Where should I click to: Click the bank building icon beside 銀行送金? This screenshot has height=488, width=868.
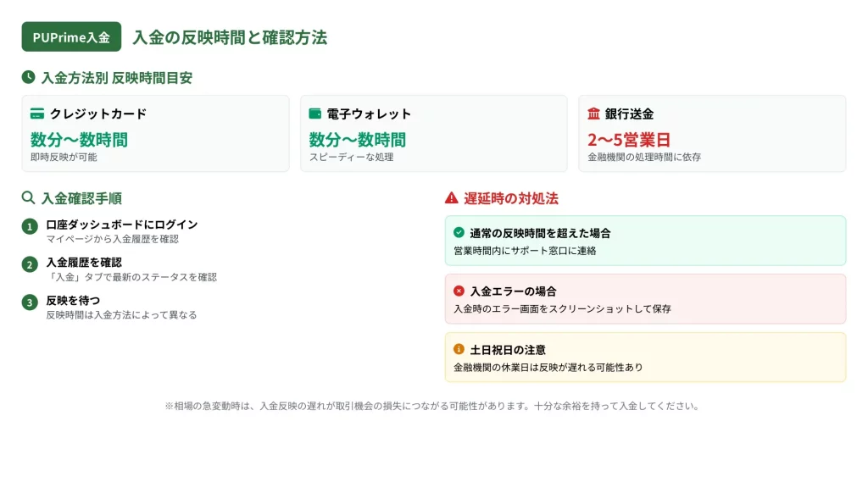click(x=593, y=114)
